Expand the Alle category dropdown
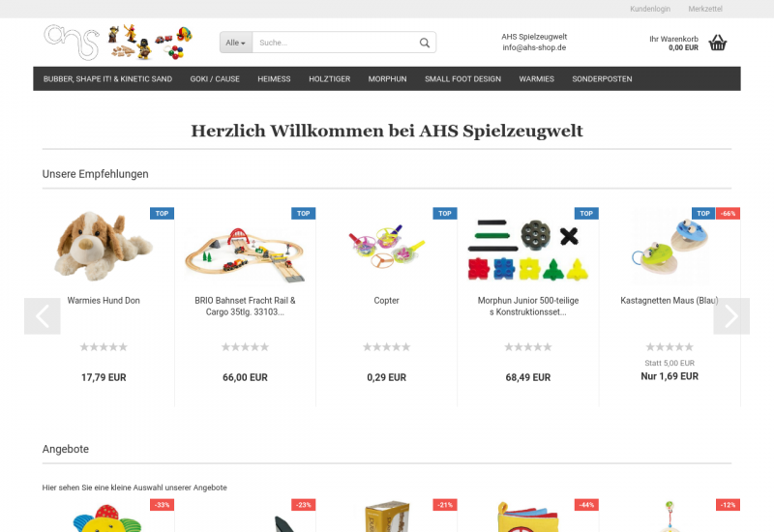Viewport: 774px width, 532px height. (236, 43)
